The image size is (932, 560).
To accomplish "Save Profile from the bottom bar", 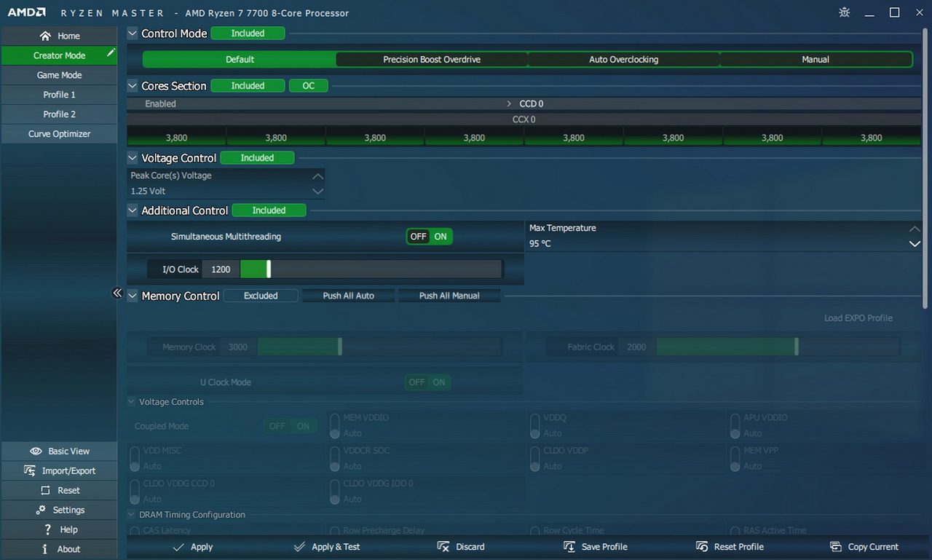I will coord(596,547).
